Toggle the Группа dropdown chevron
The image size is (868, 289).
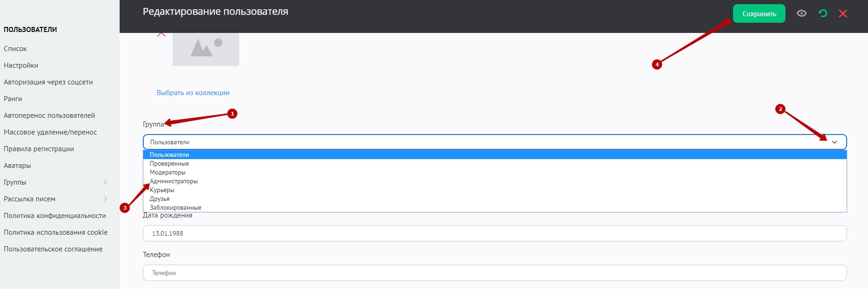click(835, 142)
